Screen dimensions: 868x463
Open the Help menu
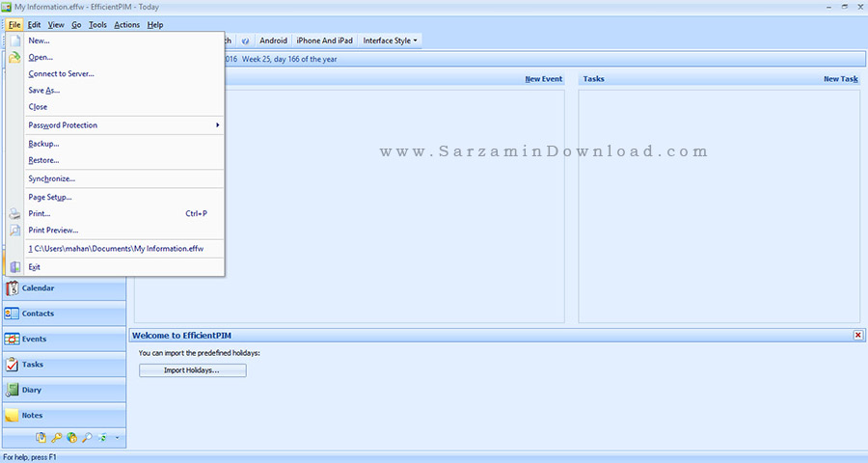click(155, 24)
